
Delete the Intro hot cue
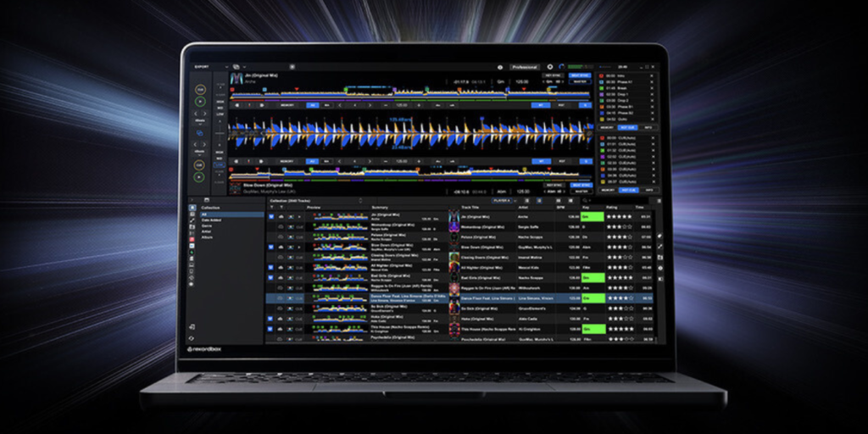[652, 75]
